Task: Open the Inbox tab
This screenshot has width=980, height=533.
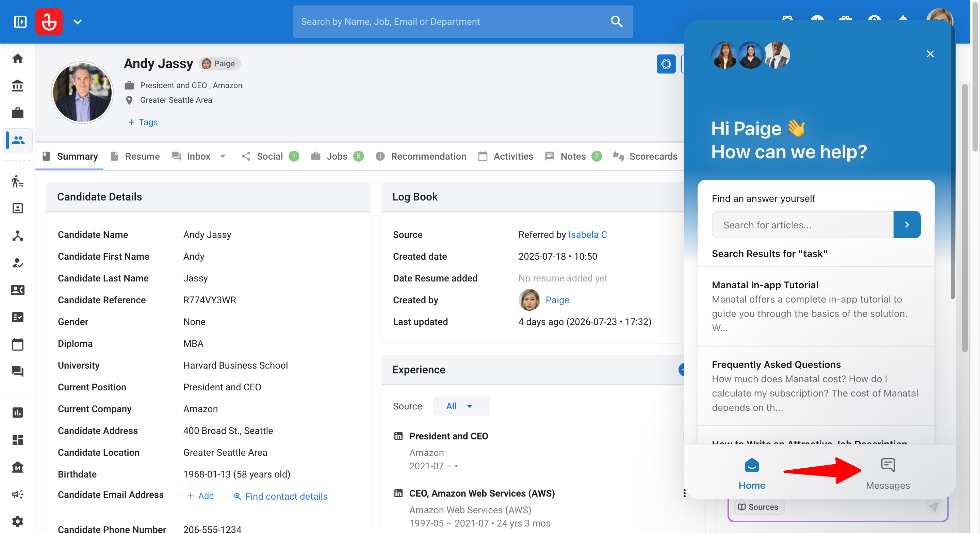Action: pos(191,156)
